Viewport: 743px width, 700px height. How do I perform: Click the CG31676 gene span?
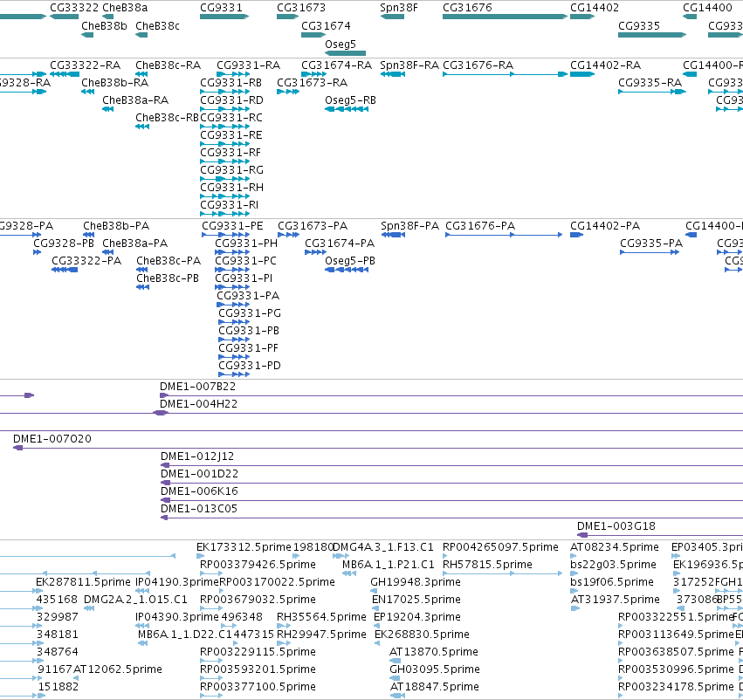pos(505,17)
